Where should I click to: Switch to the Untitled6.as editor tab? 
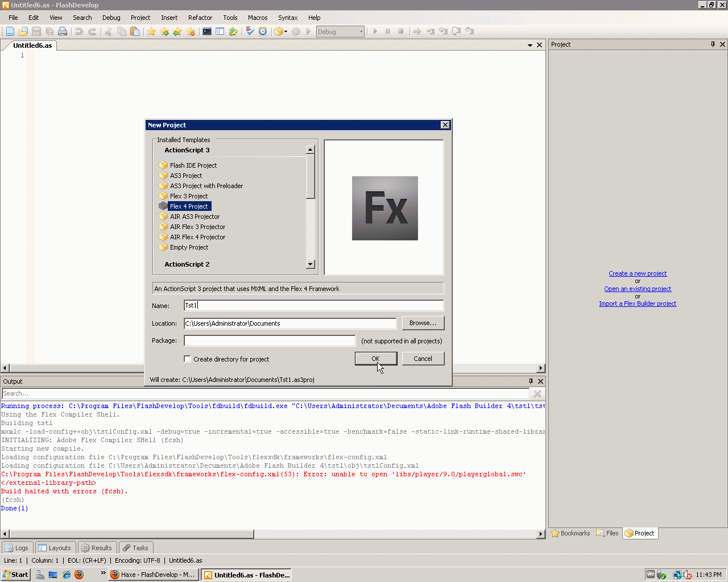coord(32,45)
